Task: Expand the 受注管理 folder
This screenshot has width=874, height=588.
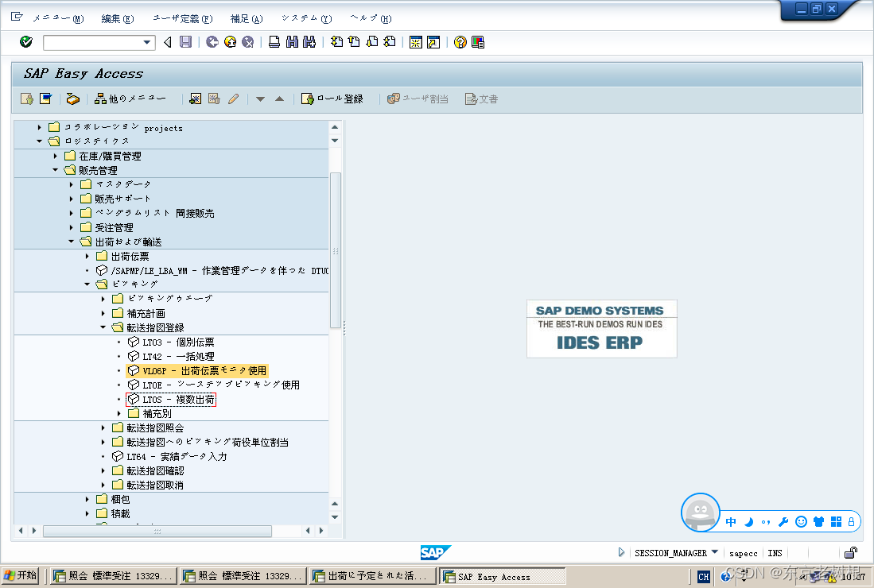Action: [71, 227]
